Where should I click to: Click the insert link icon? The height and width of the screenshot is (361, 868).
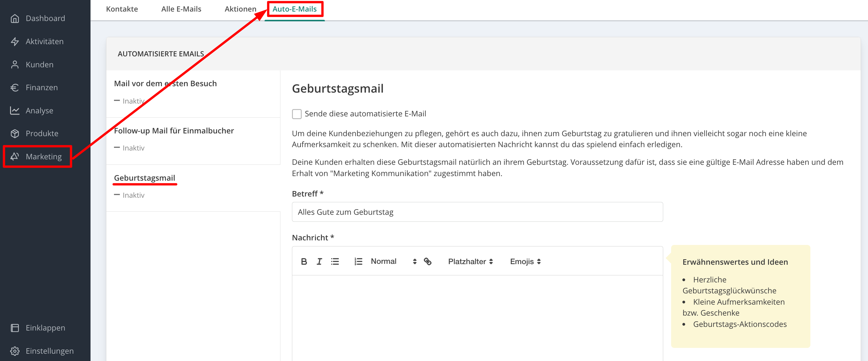[428, 262]
